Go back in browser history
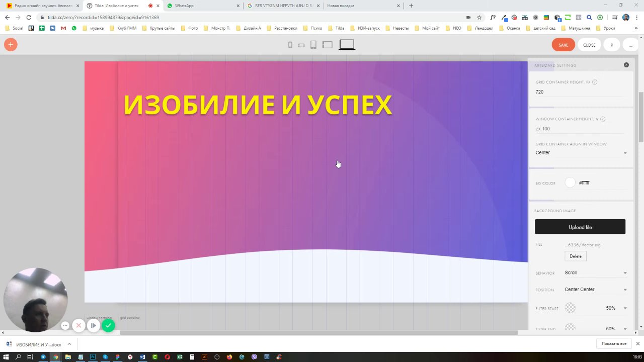The width and height of the screenshot is (644, 362). [7, 17]
